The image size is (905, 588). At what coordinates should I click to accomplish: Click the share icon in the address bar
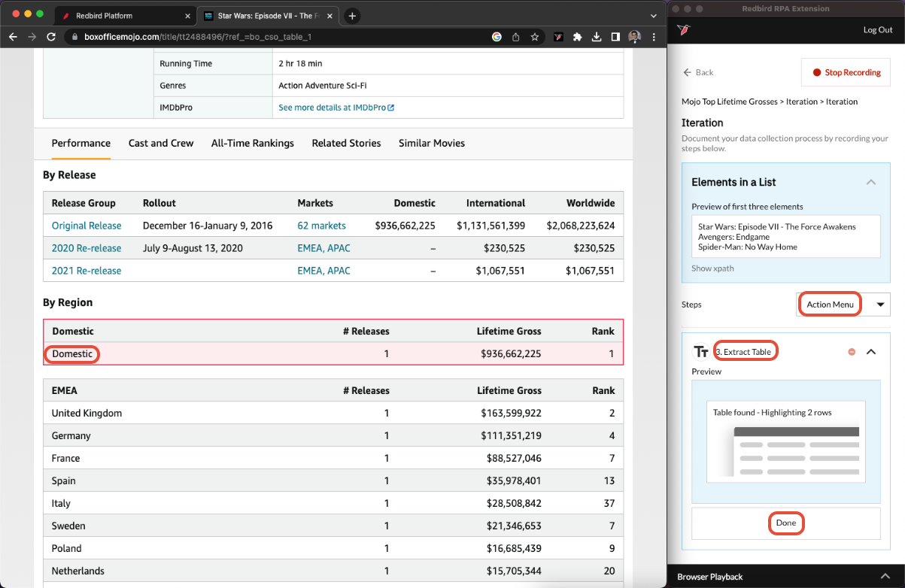tap(516, 36)
